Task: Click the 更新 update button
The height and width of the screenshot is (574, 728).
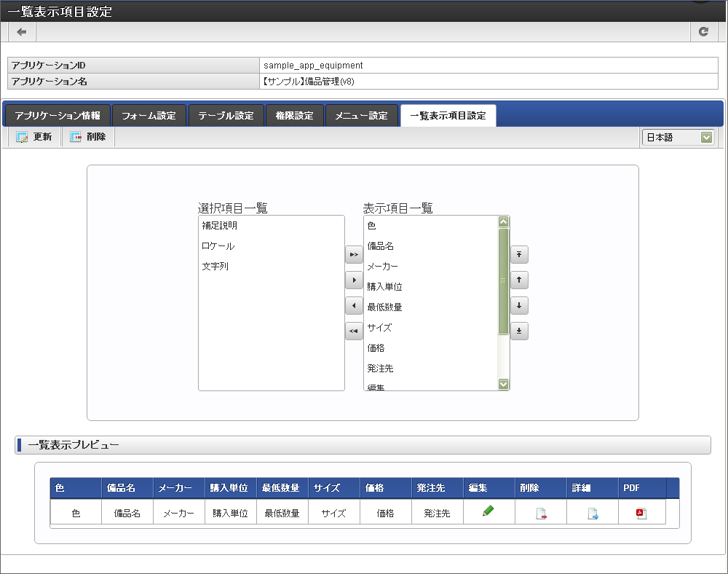Action: (x=34, y=137)
